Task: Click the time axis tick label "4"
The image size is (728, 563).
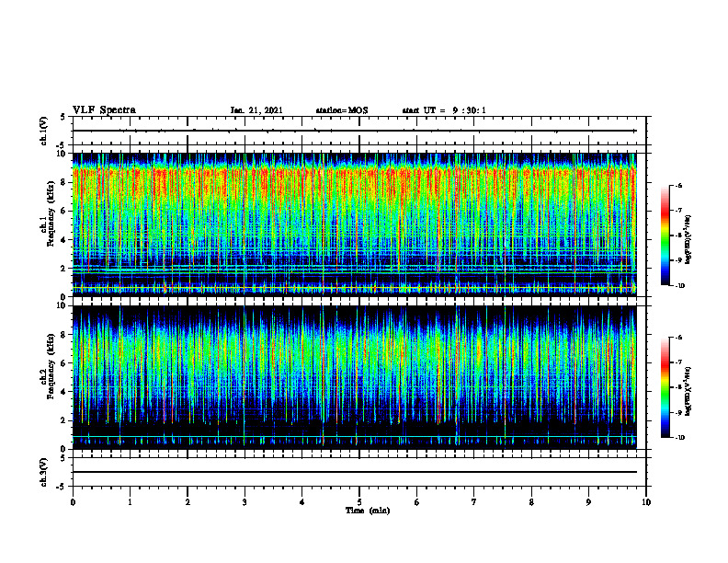Action: pos(302,502)
